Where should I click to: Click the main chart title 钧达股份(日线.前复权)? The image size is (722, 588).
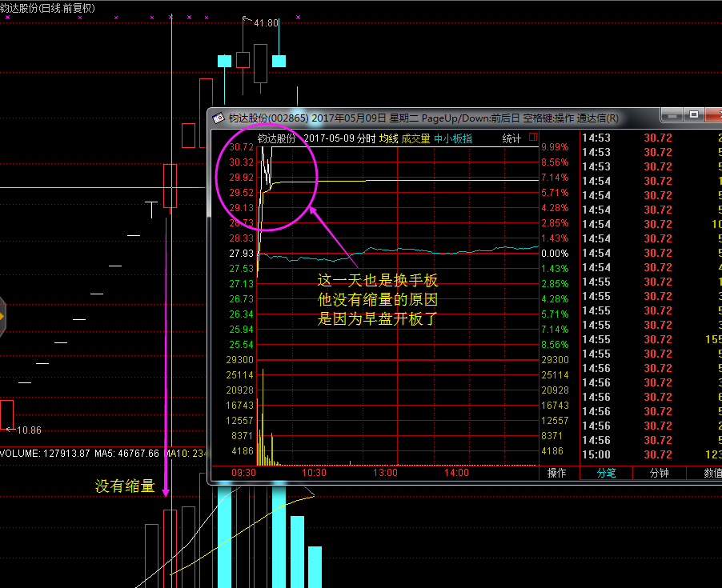[x=47, y=8]
